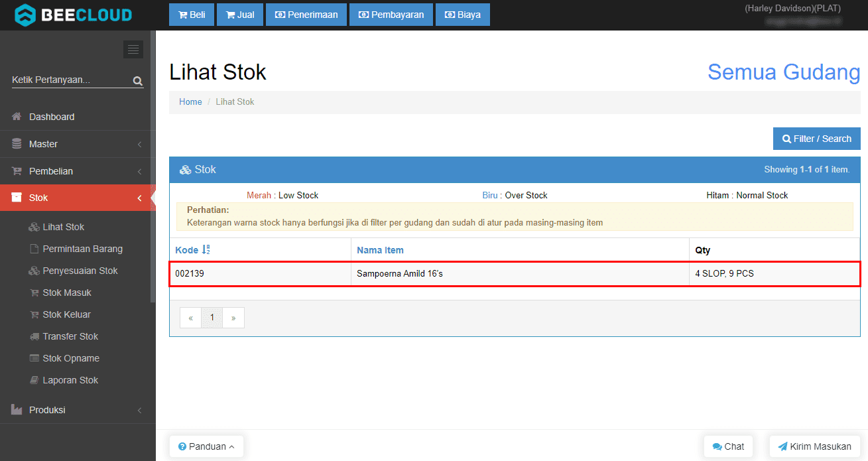Click the Kode column sort icon
Screen dimensions: 868x461
(206, 250)
